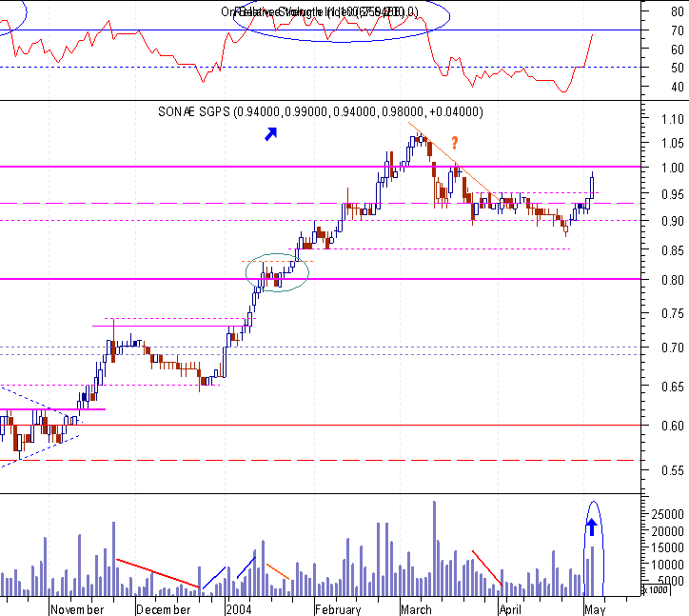Select the solid red horizontal line at 0.60
Viewport: 689px width, 616px height.
(x=321, y=426)
